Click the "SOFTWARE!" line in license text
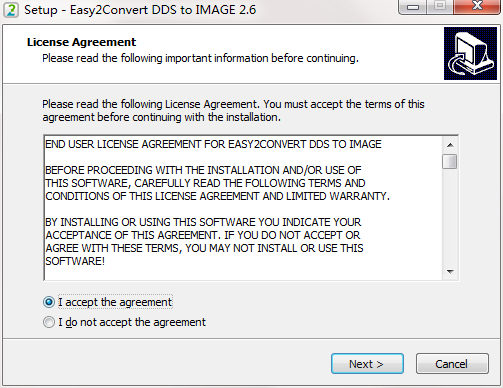The height and width of the screenshot is (388, 503). pos(75,261)
